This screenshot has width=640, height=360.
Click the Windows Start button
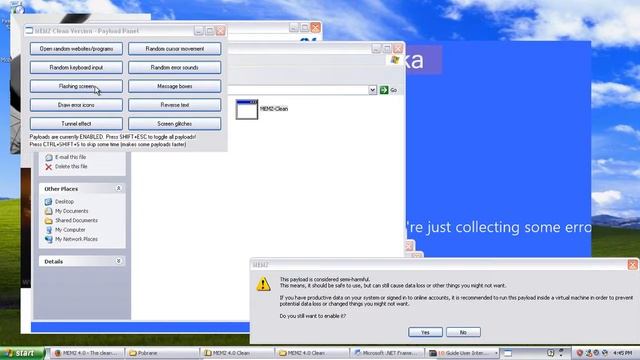(x=22, y=353)
